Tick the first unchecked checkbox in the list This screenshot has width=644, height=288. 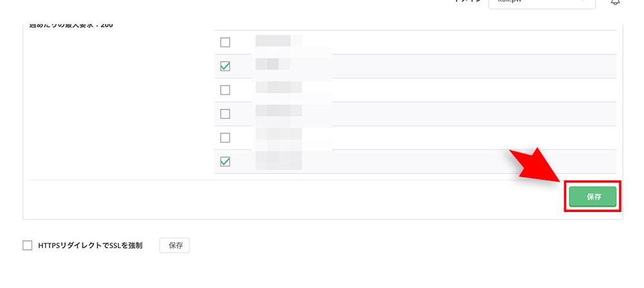click(x=225, y=43)
